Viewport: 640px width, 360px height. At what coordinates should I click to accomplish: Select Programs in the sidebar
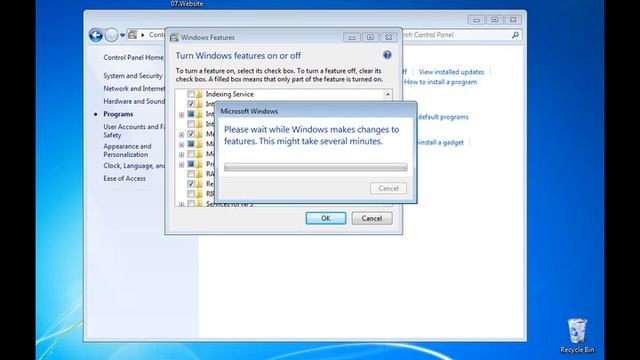tap(118, 114)
